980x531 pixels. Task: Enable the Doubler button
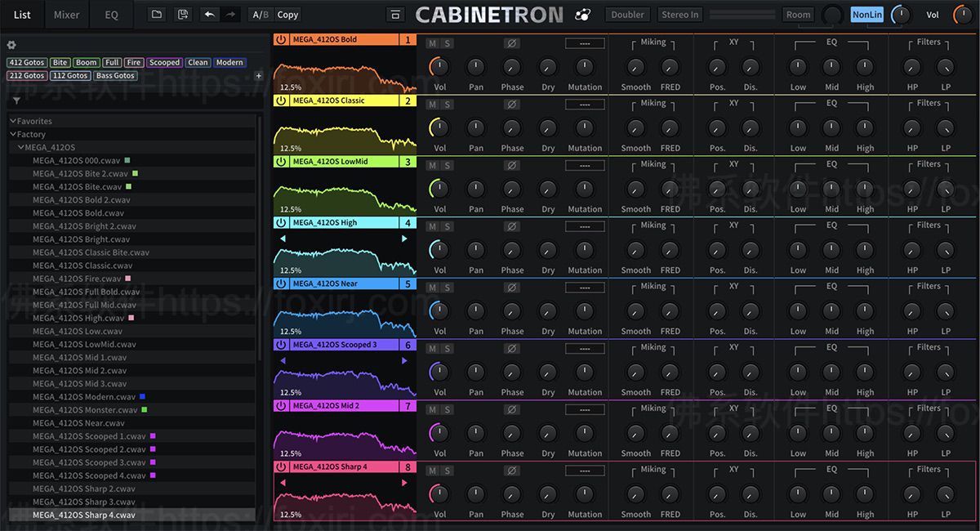pyautogui.click(x=627, y=14)
